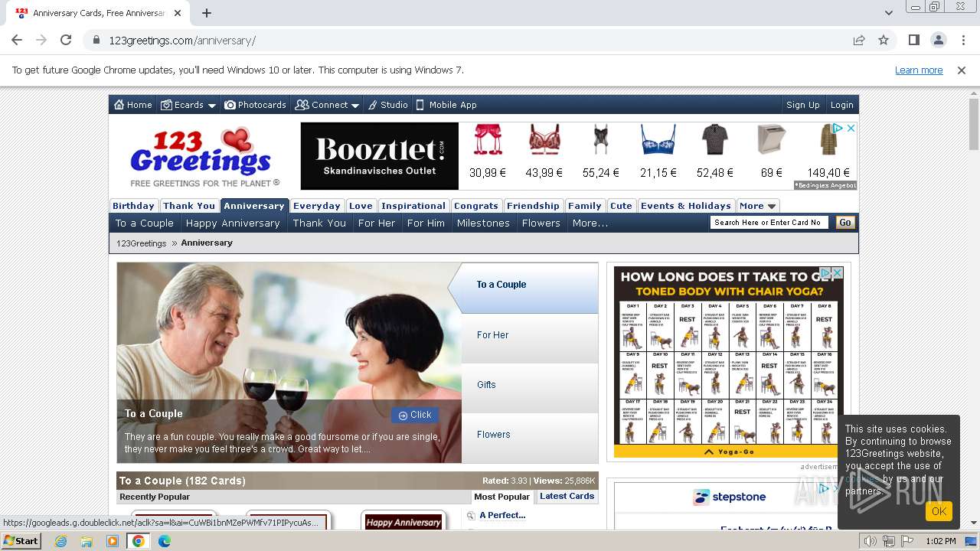Go to Home in site navigation
The height and width of the screenshot is (551, 980).
click(133, 105)
